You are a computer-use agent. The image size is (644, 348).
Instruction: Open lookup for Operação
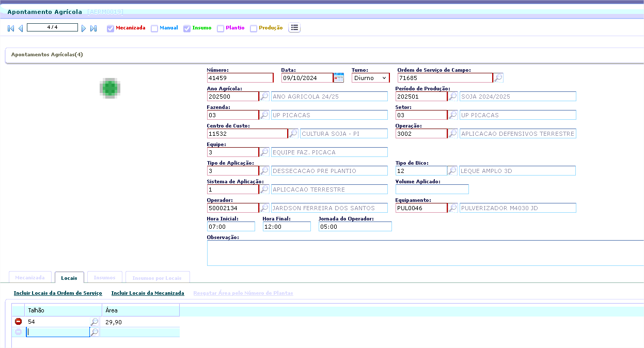(x=452, y=134)
